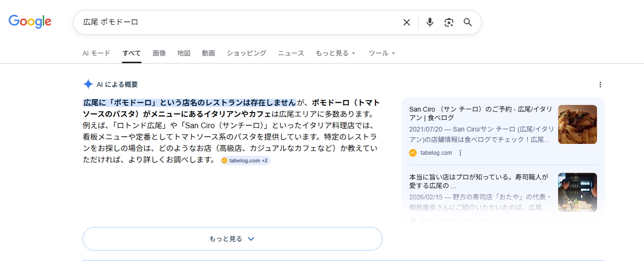Expand the もっと見る filter dropdown
This screenshot has height=264, width=644.
336,53
